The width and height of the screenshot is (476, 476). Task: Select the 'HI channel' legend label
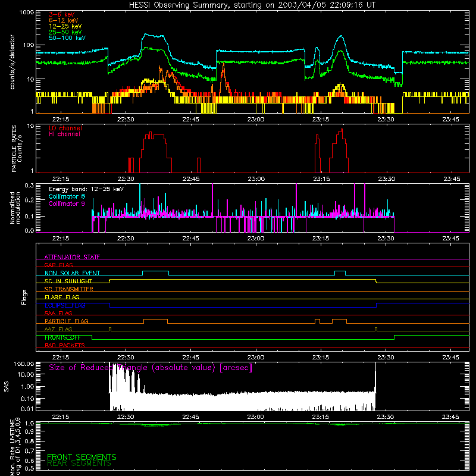point(64,134)
